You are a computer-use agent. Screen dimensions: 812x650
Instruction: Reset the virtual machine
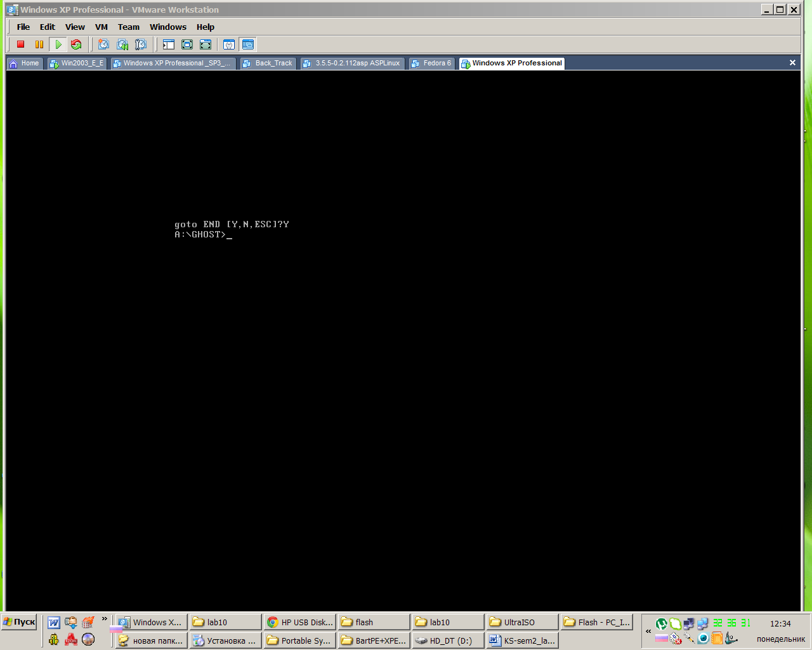pyautogui.click(x=76, y=44)
